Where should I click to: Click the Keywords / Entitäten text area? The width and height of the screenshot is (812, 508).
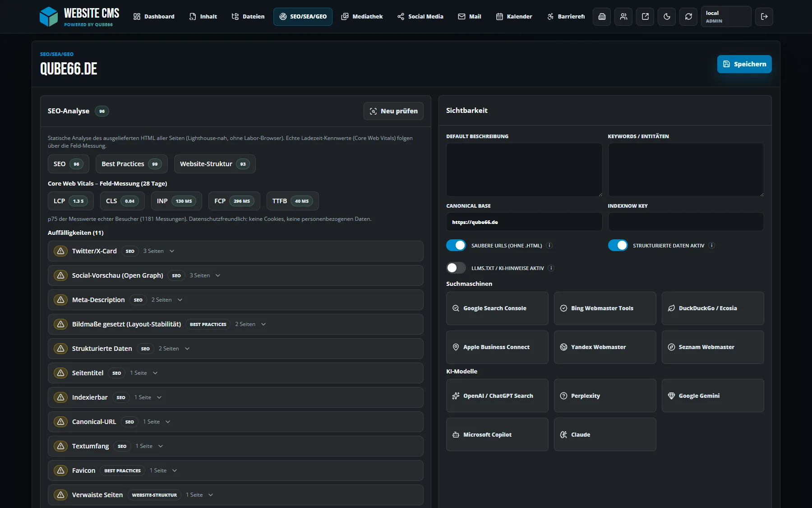pyautogui.click(x=686, y=170)
